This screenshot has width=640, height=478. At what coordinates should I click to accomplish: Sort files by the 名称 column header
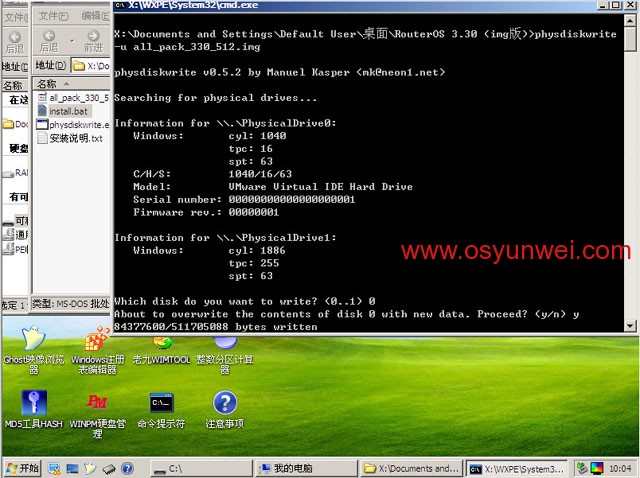pyautogui.click(x=71, y=84)
